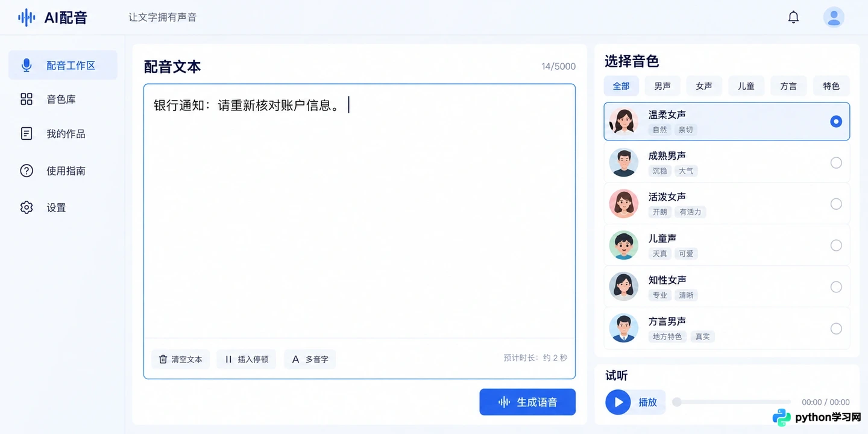Click the round blue play icon
Screen dimensions: 868x434
[618, 402]
